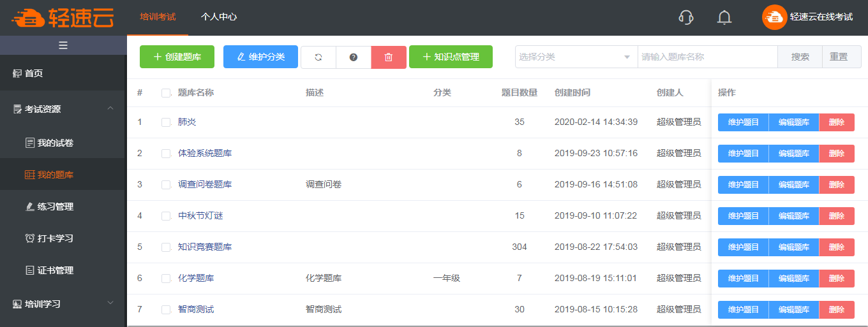Screen dimensions: 868x327
Task: Click the 创建时间 column header
Action: pos(572,93)
